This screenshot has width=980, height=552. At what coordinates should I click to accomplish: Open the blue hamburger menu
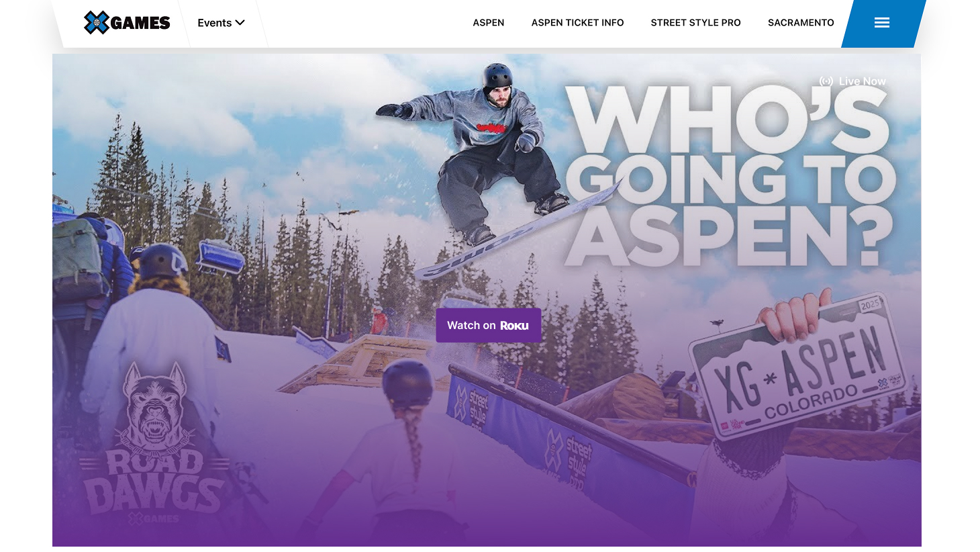point(882,23)
